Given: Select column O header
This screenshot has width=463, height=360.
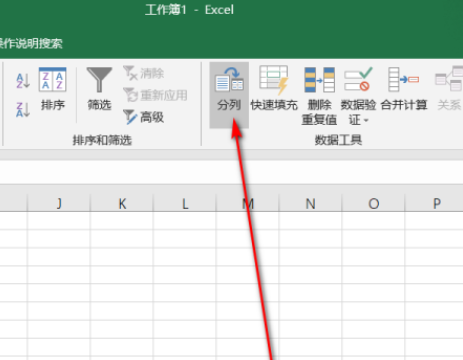Looking at the screenshot, I should point(373,203).
